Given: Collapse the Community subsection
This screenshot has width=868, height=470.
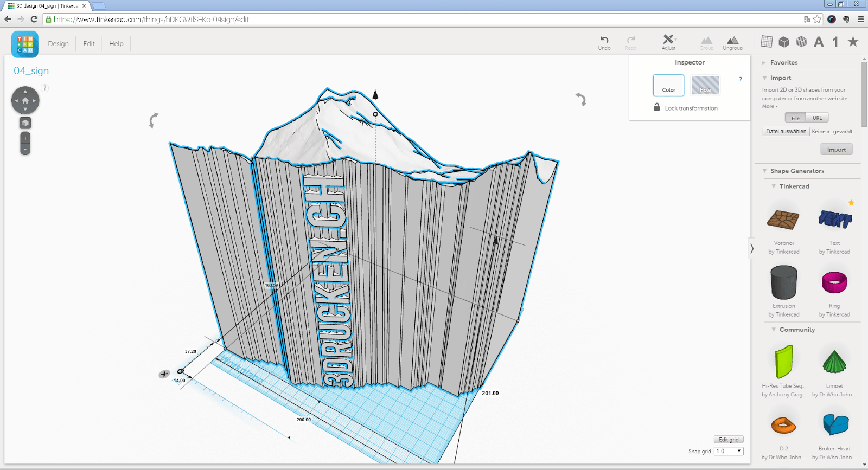Looking at the screenshot, I should 774,330.
